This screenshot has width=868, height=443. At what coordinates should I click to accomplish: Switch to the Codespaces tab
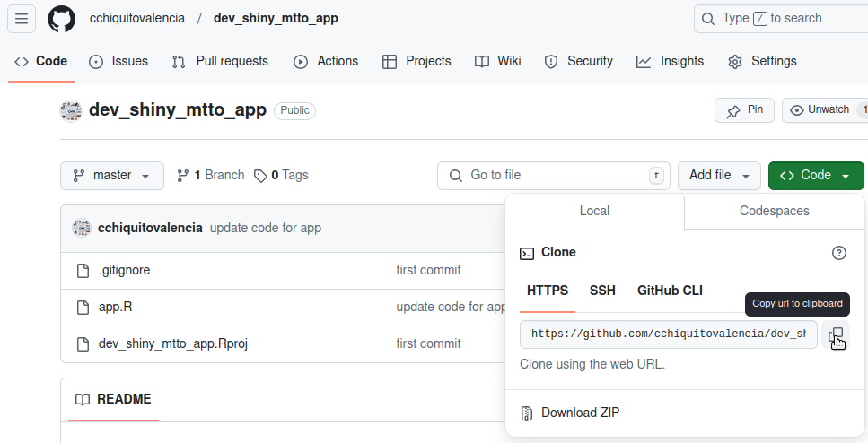click(774, 211)
